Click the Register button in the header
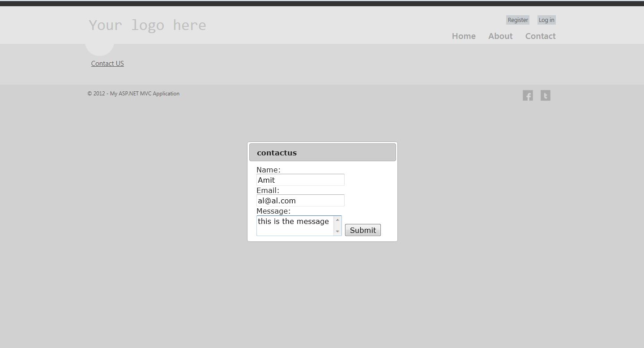Viewport: 644px width, 348px height. tap(517, 20)
